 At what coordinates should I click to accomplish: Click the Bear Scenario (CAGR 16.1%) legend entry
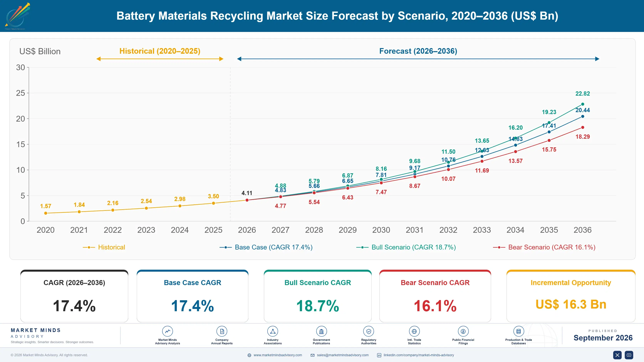click(x=544, y=247)
